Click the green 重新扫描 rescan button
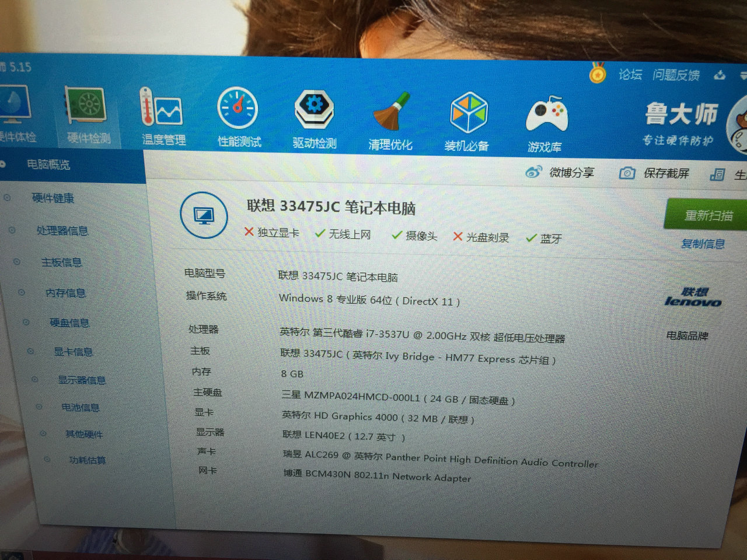This screenshot has width=747, height=560. 706,215
